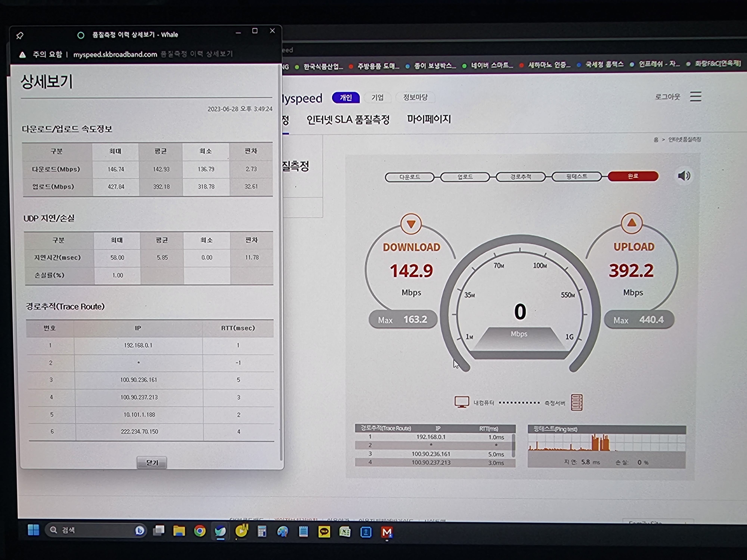This screenshot has height=560, width=747.
Task: Click the orange DOWNLOAD arrow icon
Action: (411, 224)
